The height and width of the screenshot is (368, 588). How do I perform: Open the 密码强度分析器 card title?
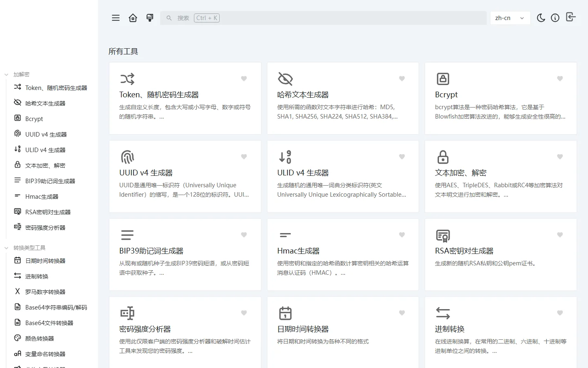click(x=145, y=329)
